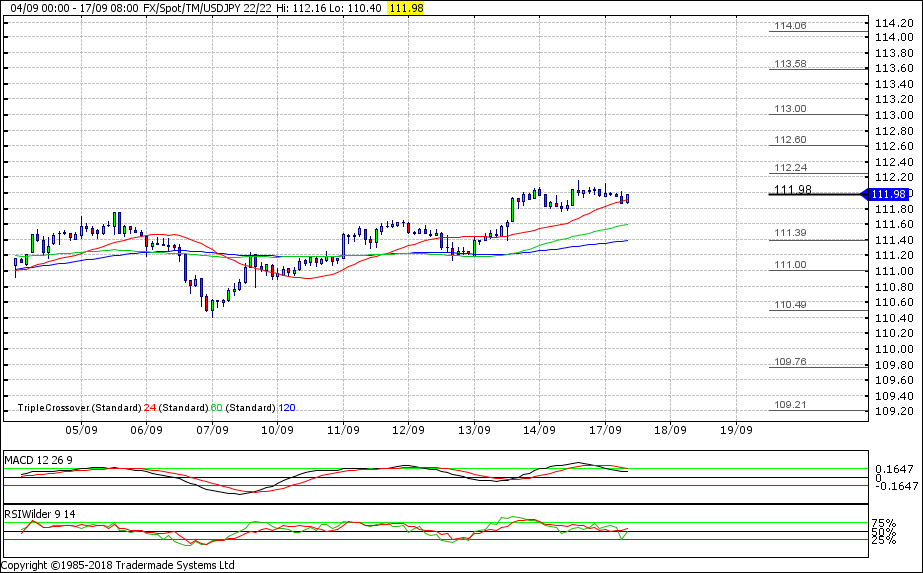923x573 pixels.
Task: Click the 19/09 date axis label
Action: (736, 431)
